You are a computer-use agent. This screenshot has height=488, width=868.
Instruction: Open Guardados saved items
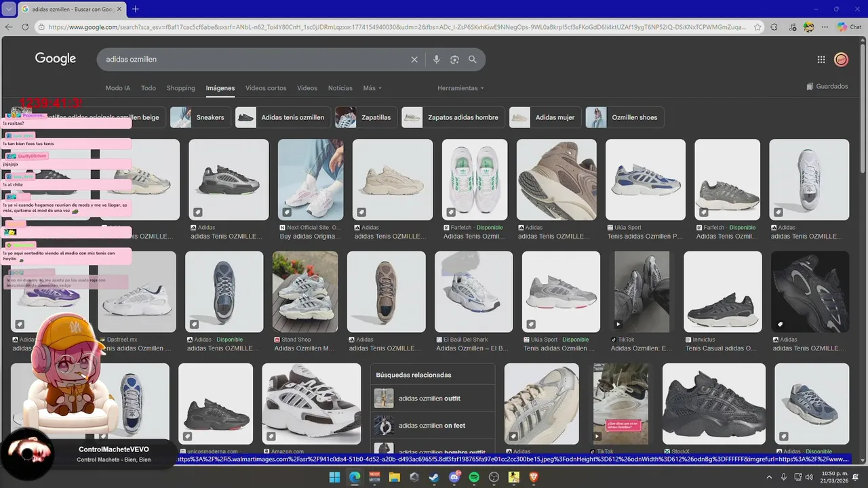[x=827, y=87]
